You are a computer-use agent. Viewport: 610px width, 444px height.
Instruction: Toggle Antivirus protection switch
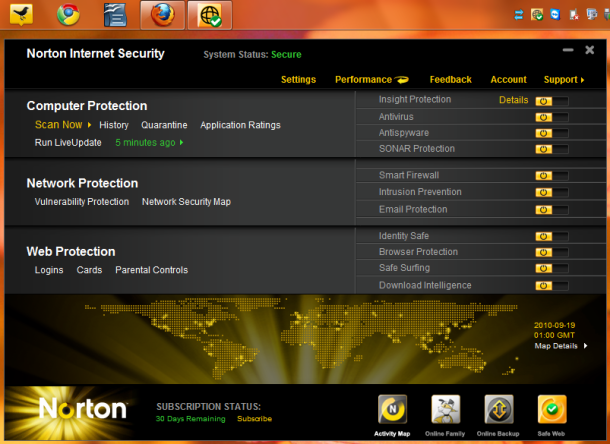point(552,117)
